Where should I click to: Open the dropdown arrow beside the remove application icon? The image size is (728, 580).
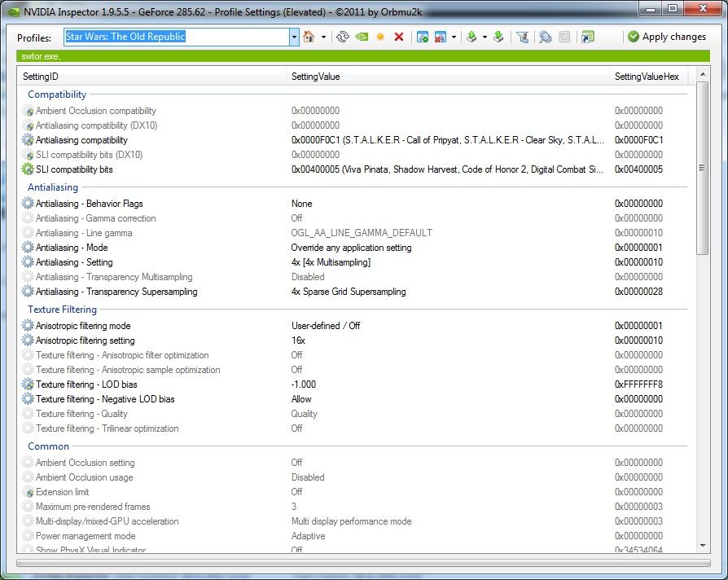coord(454,37)
